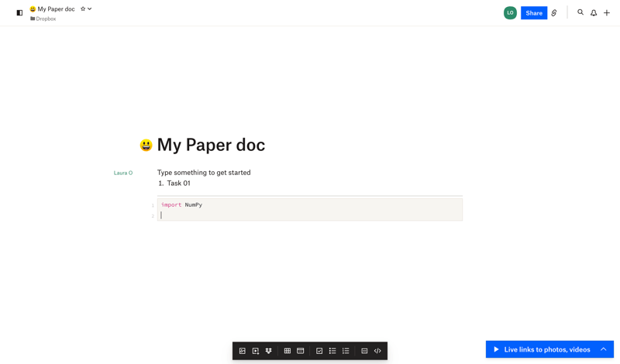Expand the Live links banner chevron

(604, 349)
